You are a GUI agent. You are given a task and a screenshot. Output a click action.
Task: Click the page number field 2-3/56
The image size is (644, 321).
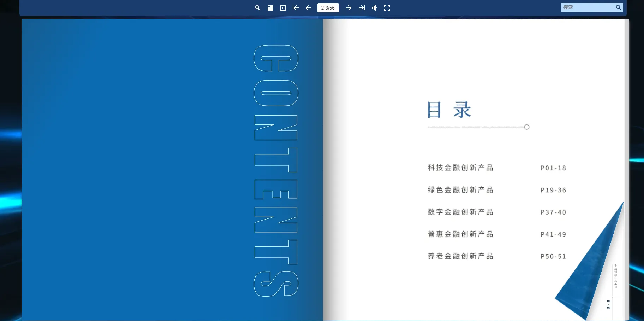328,8
